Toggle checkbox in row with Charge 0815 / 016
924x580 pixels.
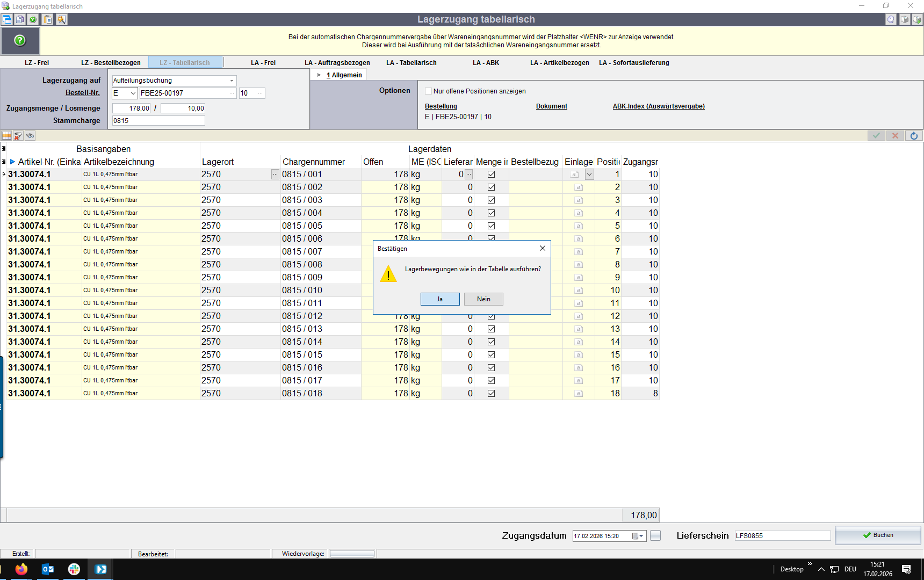click(x=491, y=368)
